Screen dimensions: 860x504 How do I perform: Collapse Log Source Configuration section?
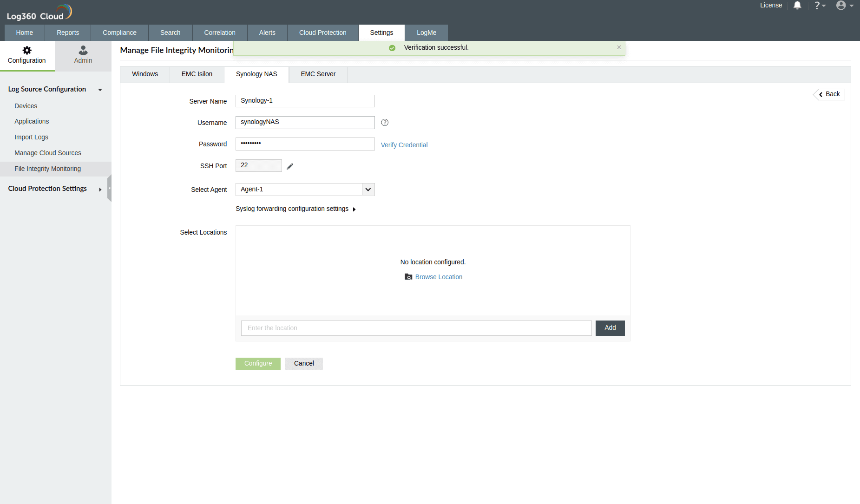point(100,90)
